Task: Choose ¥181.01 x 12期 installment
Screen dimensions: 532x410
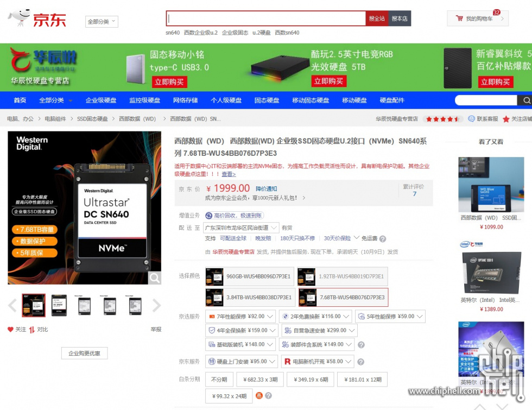Action: tap(363, 380)
